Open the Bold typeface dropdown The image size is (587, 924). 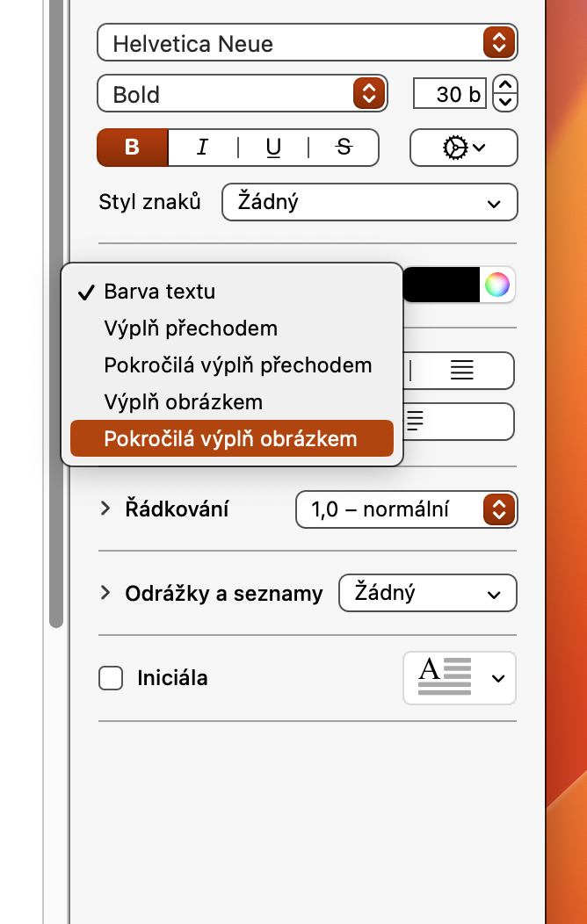point(242,94)
